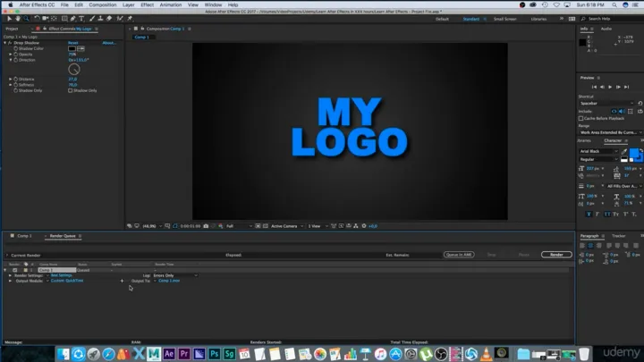Click the Opacity stopwatch icon
Image resolution: width=644 pixels, height=362 pixels.
pyautogui.click(x=15, y=54)
